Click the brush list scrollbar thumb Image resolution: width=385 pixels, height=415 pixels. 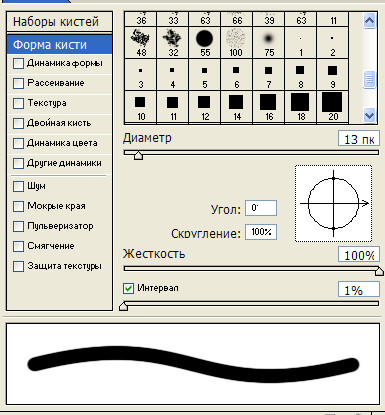(x=369, y=79)
